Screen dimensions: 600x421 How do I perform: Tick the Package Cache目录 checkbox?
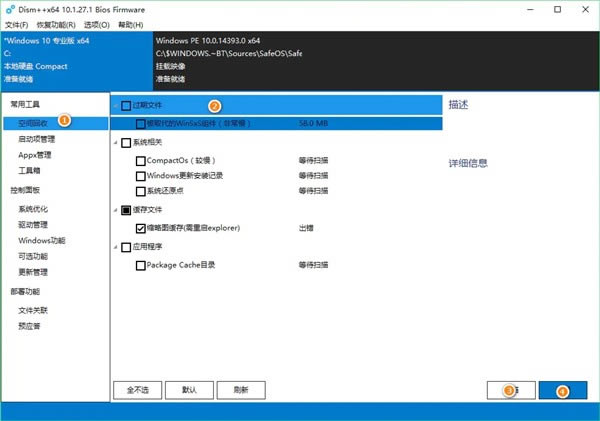[140, 265]
